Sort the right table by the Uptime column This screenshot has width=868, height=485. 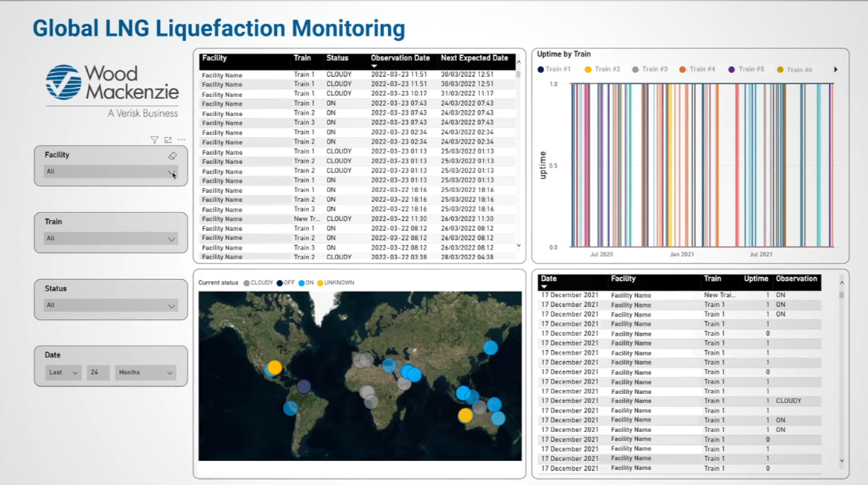(x=756, y=279)
